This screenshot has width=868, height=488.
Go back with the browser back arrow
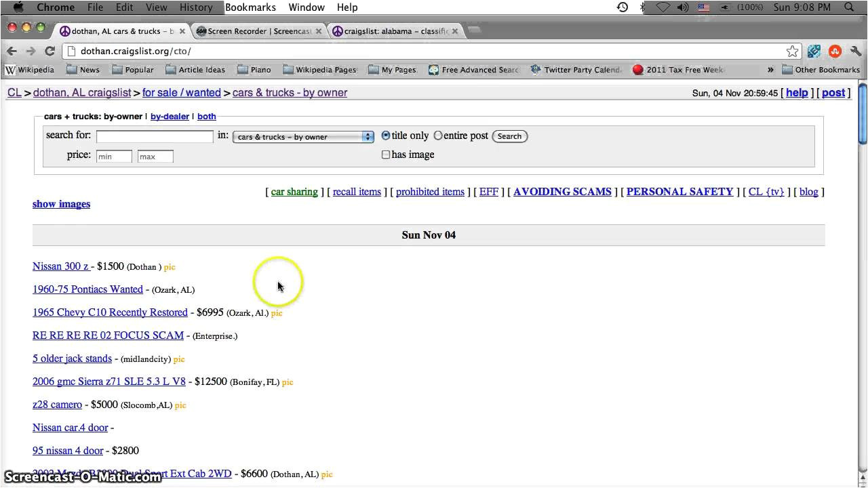12,51
